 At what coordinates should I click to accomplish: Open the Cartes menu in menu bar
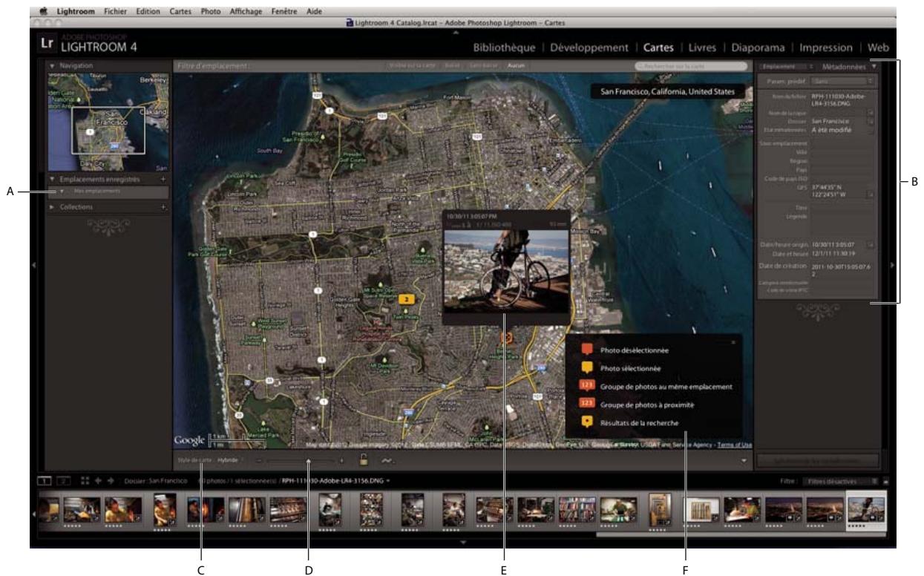(182, 12)
